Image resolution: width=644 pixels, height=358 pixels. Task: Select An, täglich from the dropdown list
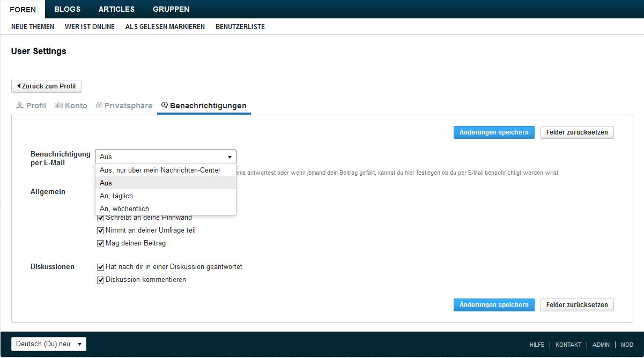(x=116, y=196)
